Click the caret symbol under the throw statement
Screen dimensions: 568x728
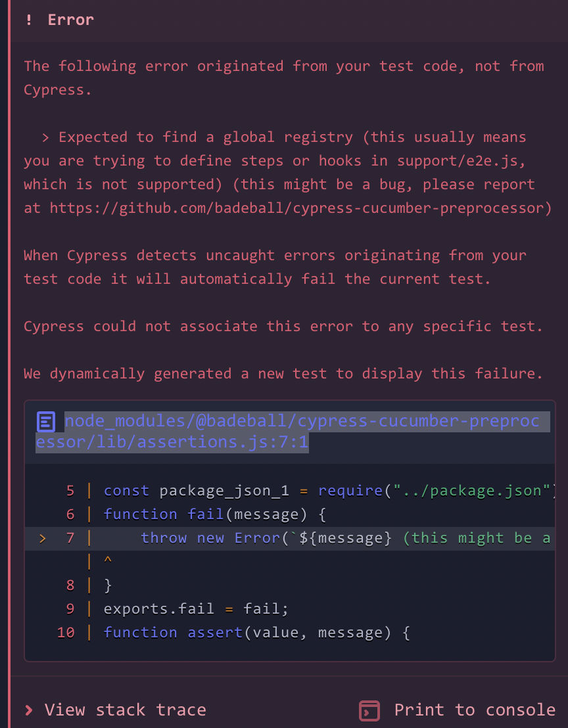[106, 561]
